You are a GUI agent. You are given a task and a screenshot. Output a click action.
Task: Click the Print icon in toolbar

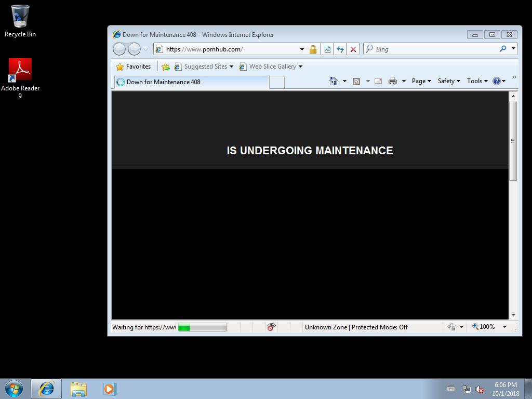coord(393,81)
